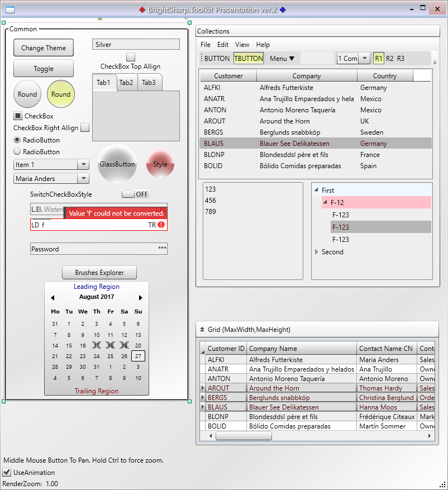Click the red Style glass orb
The width and height of the screenshot is (448, 490).
pyautogui.click(x=160, y=164)
